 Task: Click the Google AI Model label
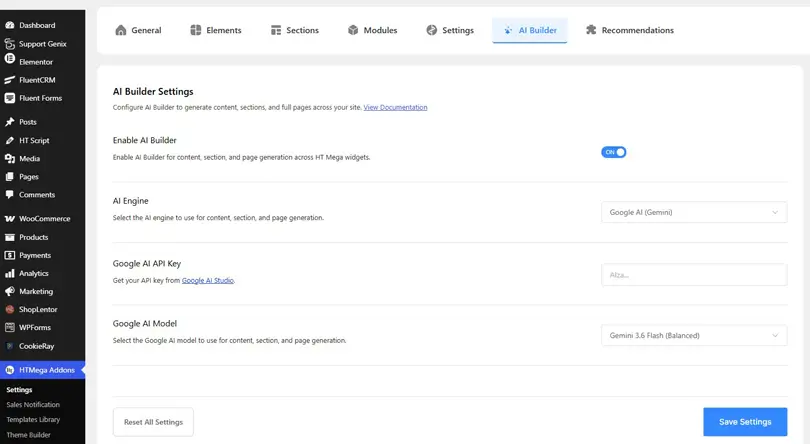tap(145, 324)
